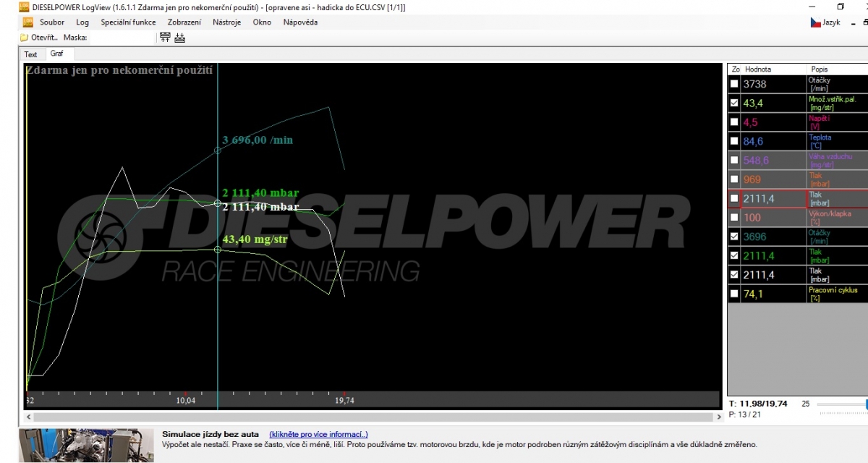The height and width of the screenshot is (463, 868).
Task: Click the DIESELPOWER app icon in the title bar
Action: coord(24,7)
